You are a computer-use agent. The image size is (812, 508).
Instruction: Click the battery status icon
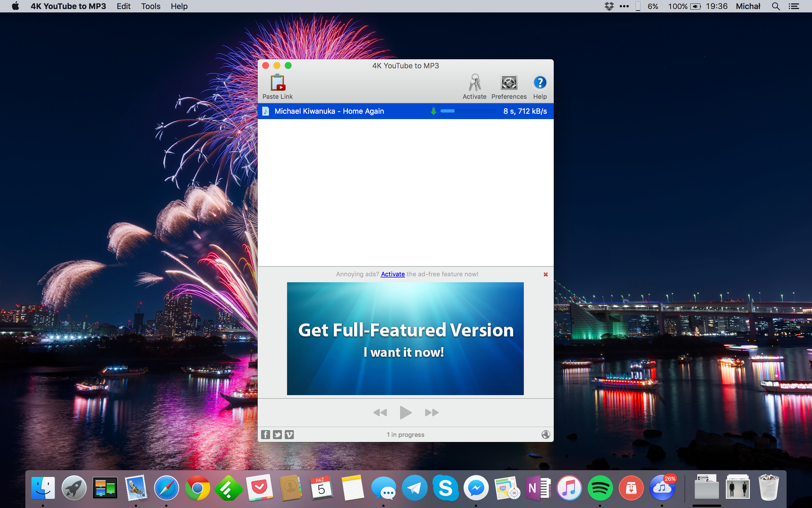[695, 6]
